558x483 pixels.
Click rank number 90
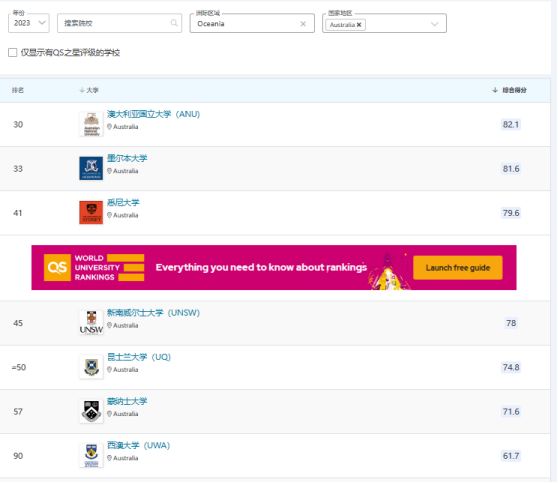(18, 456)
